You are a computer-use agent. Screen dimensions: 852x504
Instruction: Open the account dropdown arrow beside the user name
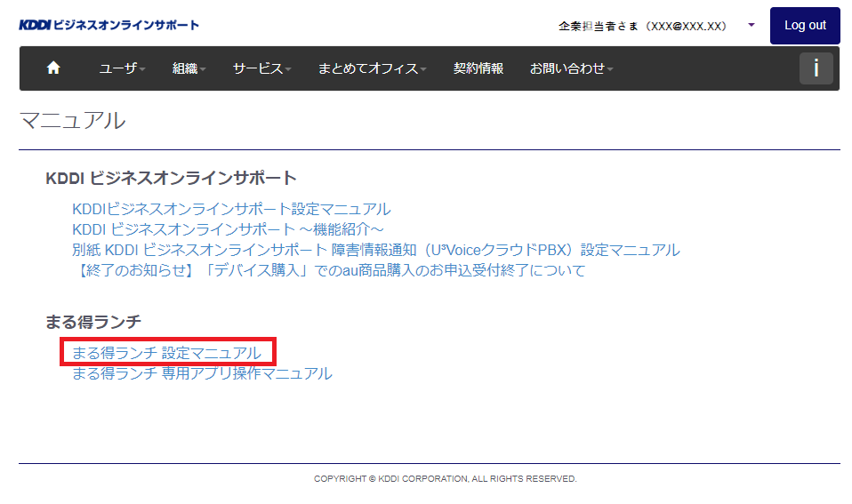[752, 26]
